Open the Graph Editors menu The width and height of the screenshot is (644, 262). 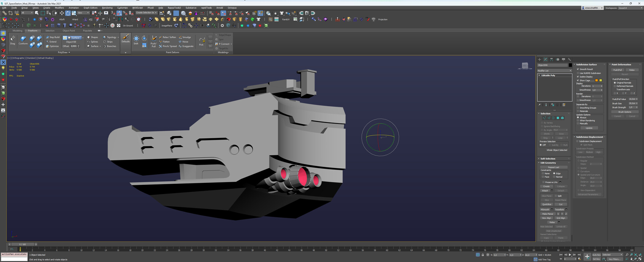(91, 8)
